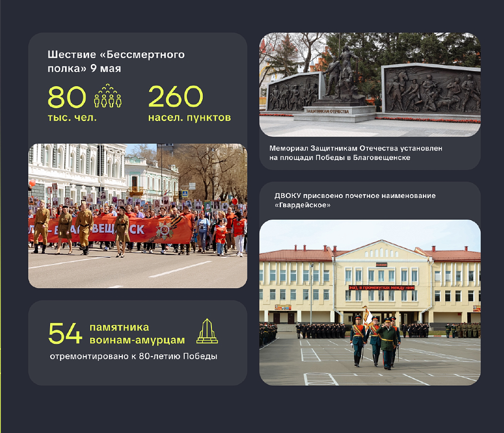Select the heading Шествие «Бессмертного полка» 9 мая
Screen dimensions: 504x433
click(x=116, y=61)
